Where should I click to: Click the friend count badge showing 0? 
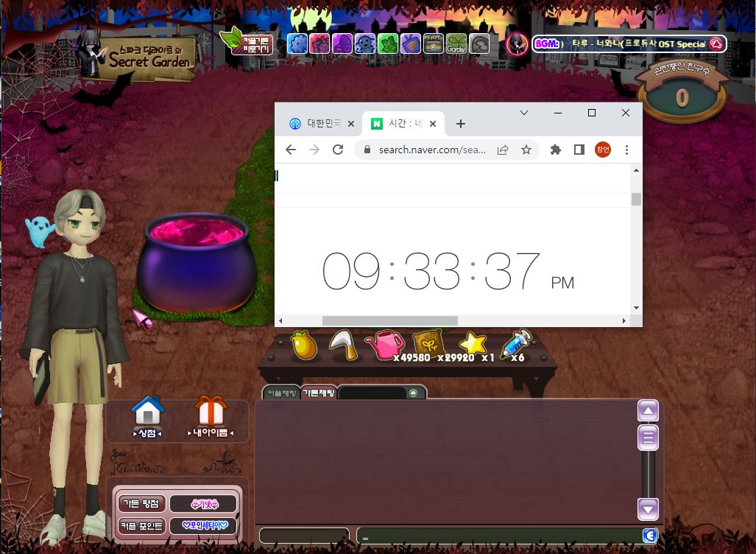tap(682, 98)
